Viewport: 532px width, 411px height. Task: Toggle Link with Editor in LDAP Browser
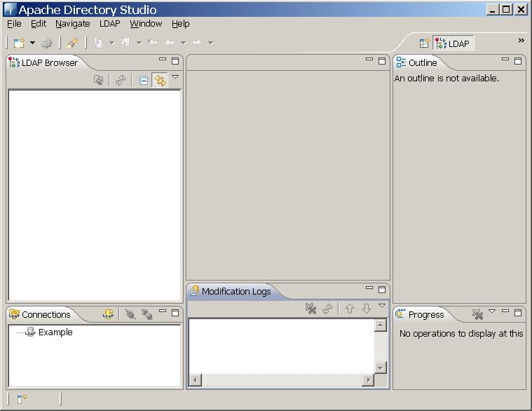pos(161,81)
